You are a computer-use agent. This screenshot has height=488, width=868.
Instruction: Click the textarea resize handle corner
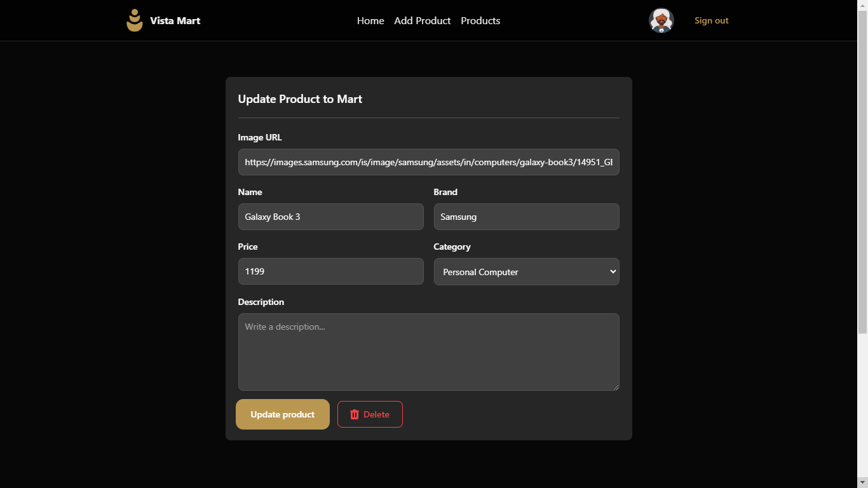(615, 386)
